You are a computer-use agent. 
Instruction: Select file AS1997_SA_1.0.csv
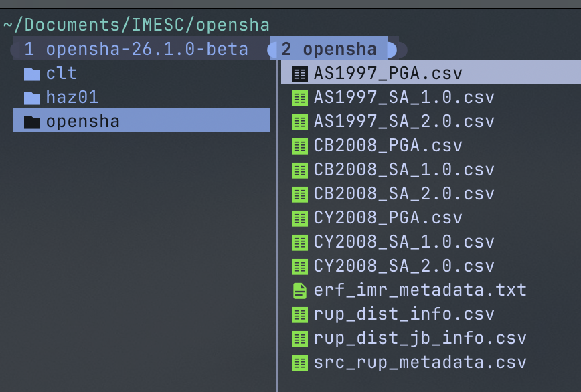[404, 98]
